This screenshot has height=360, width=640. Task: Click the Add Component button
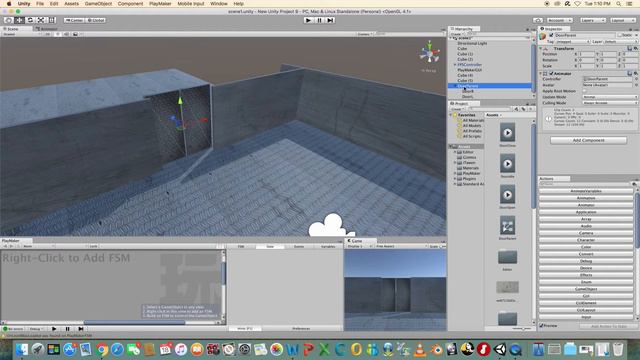click(x=588, y=140)
